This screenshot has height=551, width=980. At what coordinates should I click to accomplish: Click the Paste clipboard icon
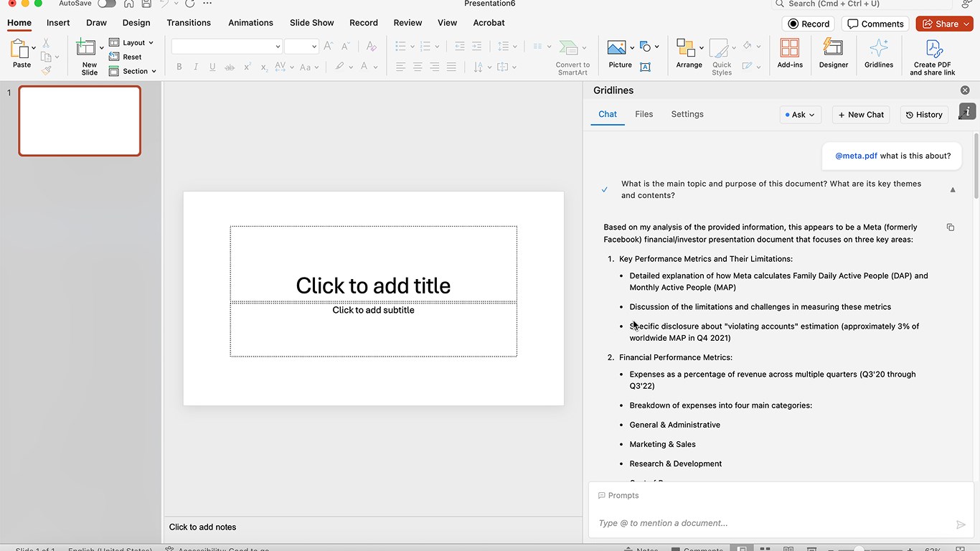point(19,49)
